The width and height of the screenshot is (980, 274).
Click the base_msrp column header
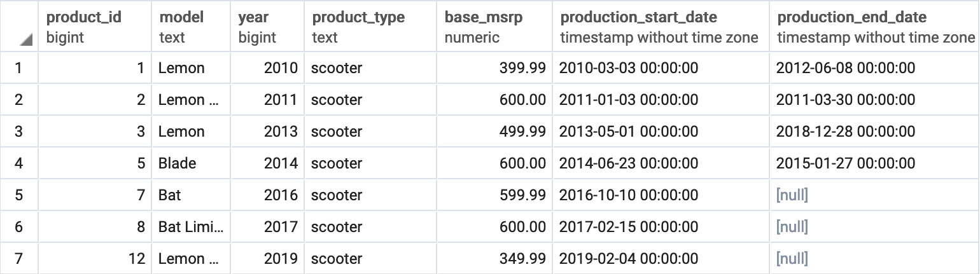[495, 26]
